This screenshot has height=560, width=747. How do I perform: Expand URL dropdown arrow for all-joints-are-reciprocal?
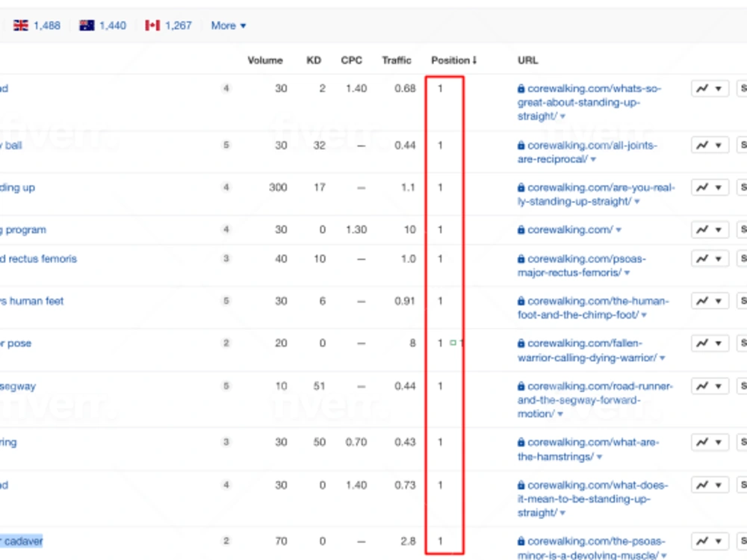click(593, 160)
